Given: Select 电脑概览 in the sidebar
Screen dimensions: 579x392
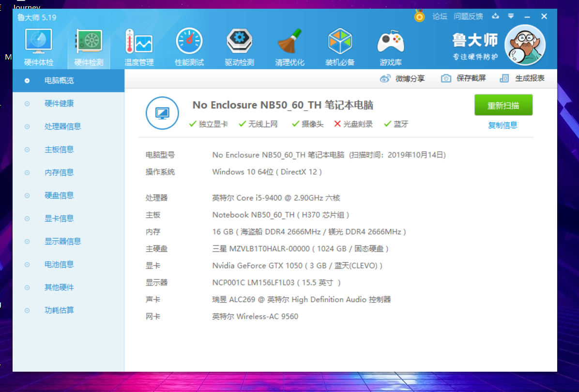Looking at the screenshot, I should pos(69,80).
